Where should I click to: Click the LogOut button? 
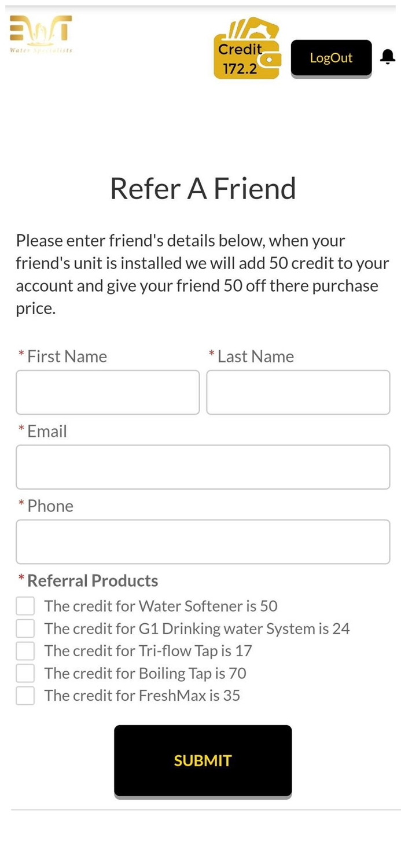331,57
